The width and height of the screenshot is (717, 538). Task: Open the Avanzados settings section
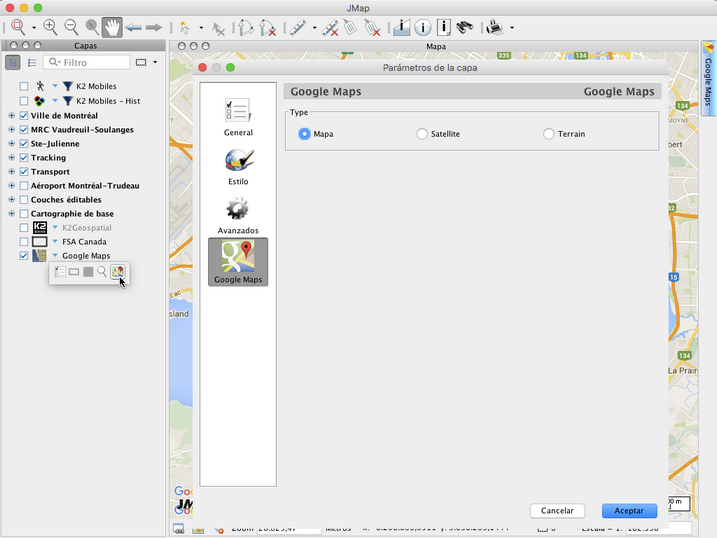click(238, 216)
